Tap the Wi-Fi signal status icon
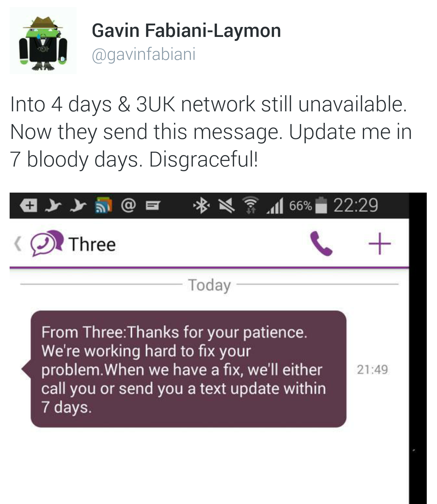 (251, 205)
